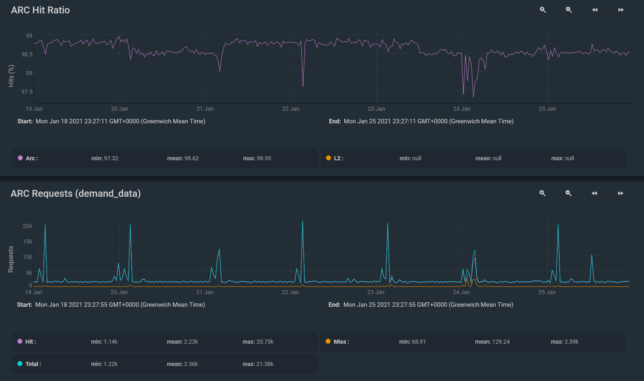The image size is (644, 381).
Task: Click the Miss min 68.91 value
Action: pyautogui.click(x=412, y=342)
